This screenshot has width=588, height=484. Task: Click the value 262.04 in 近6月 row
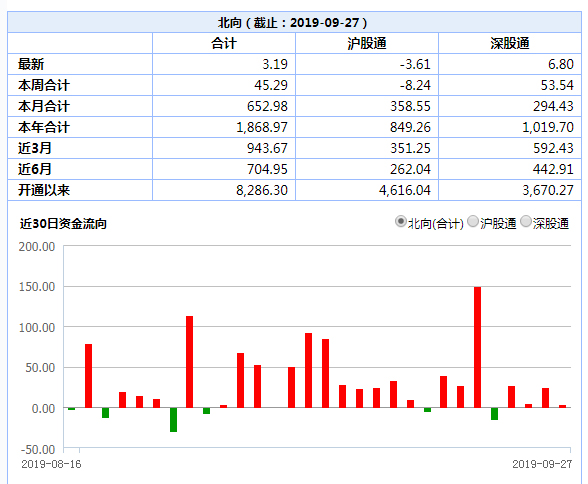tap(410, 169)
